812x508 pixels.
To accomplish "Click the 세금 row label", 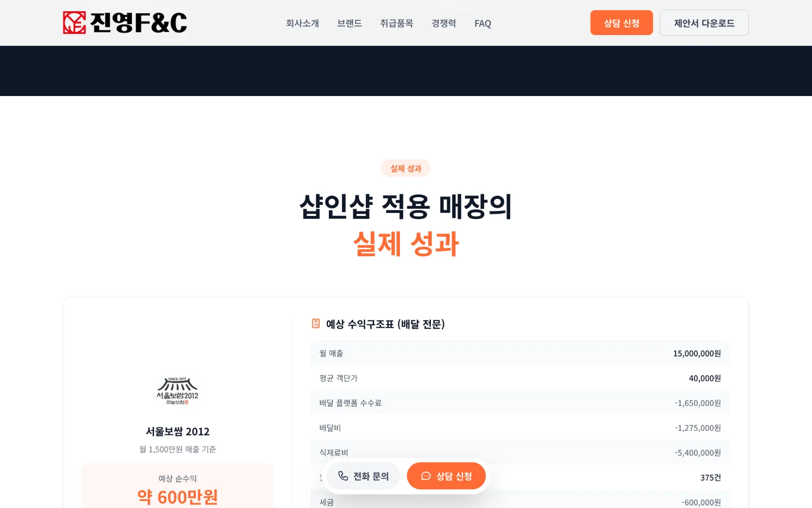I will [x=326, y=502].
